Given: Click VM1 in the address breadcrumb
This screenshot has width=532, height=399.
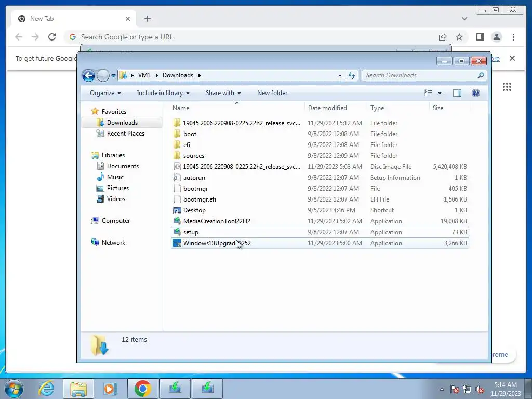Looking at the screenshot, I should (x=144, y=75).
